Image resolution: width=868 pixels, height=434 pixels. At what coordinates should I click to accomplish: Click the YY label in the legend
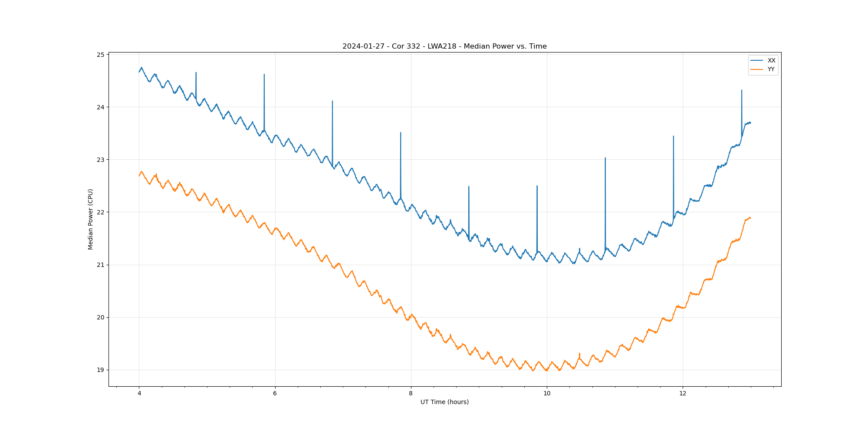pyautogui.click(x=771, y=69)
